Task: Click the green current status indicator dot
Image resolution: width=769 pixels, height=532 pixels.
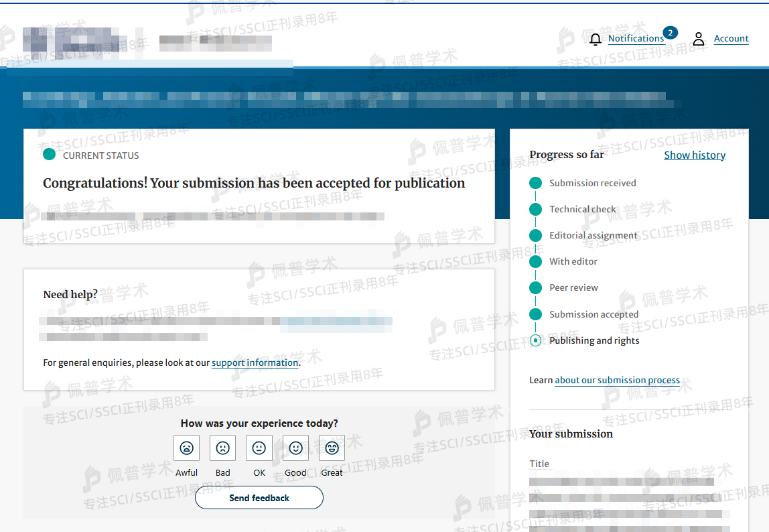Action: coord(49,155)
